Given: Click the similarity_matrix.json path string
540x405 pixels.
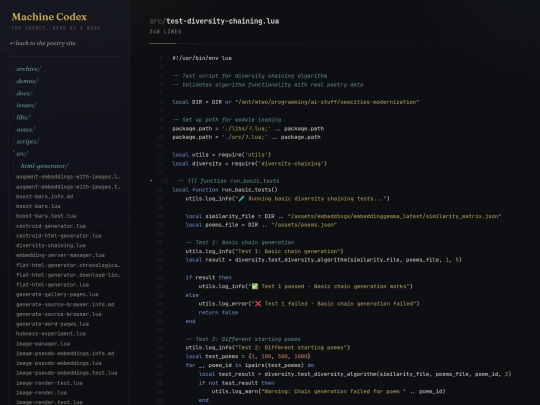Looking at the screenshot, I should point(394,216).
